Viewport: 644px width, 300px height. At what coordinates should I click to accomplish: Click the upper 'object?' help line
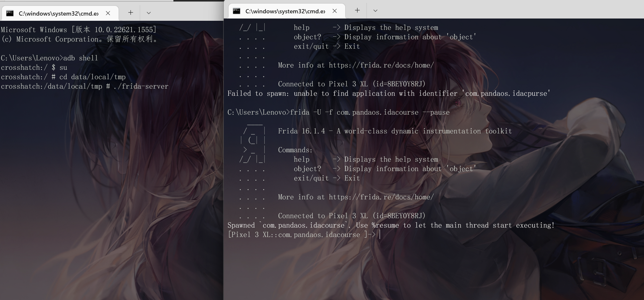(385, 37)
